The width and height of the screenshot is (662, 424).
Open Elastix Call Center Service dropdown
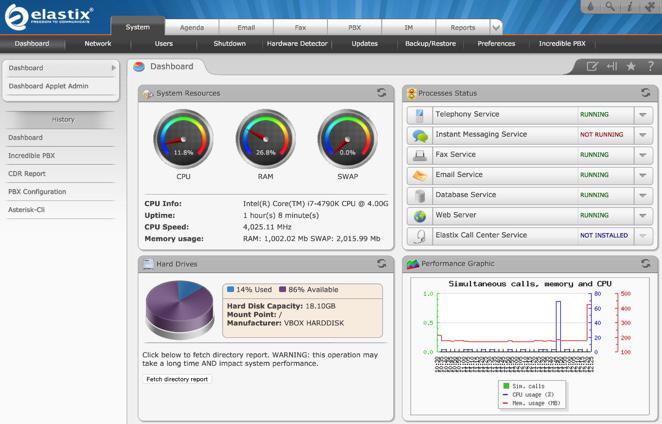pyautogui.click(x=643, y=236)
